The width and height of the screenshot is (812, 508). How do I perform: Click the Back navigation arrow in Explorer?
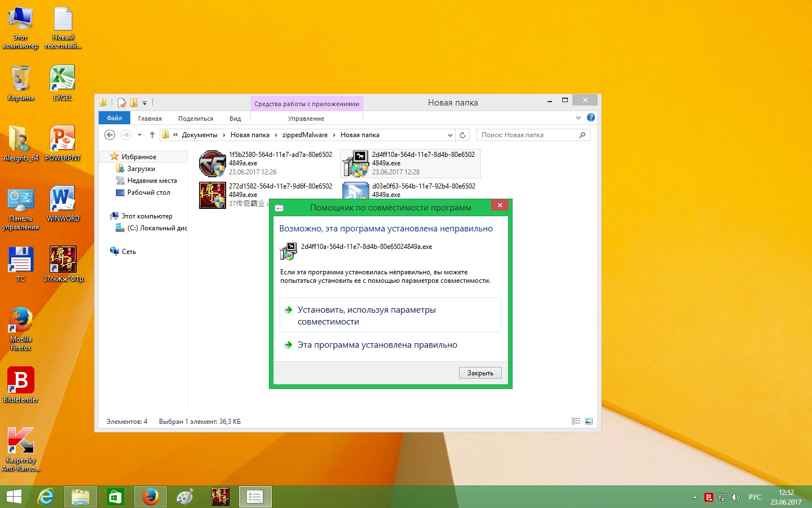(x=110, y=135)
